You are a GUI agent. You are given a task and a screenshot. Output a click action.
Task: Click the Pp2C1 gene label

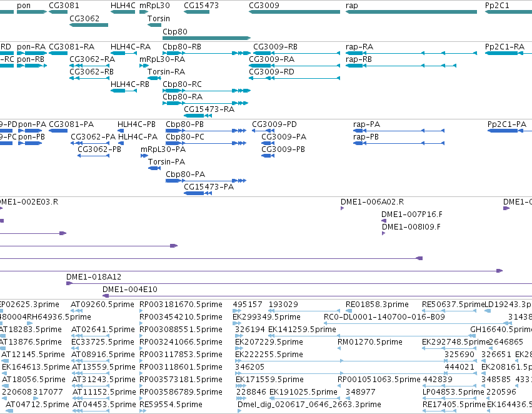[x=497, y=6]
